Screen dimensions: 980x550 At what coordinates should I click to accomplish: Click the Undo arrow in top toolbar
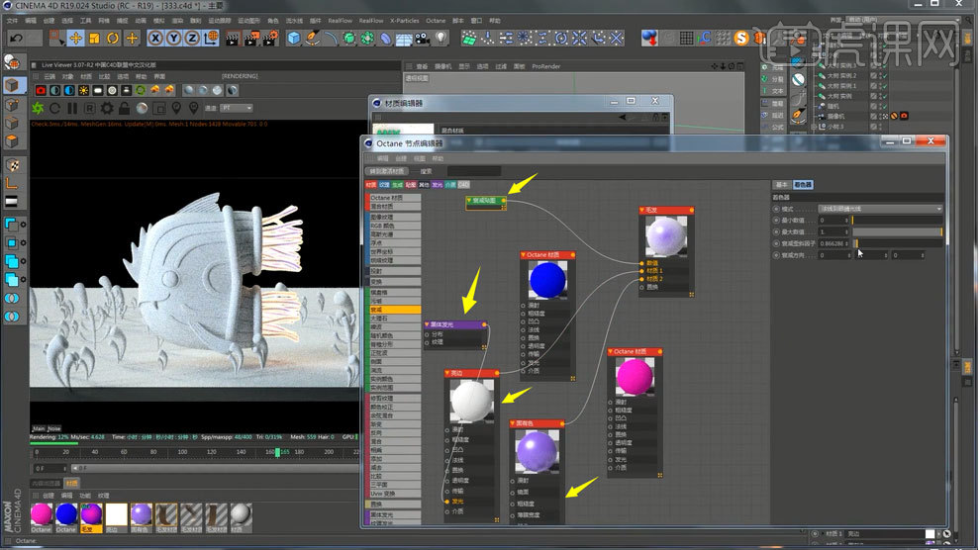pos(15,38)
